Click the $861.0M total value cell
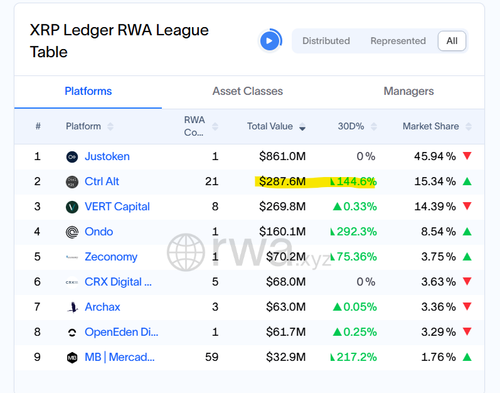Viewport: 500px width, 393px height. tap(282, 156)
